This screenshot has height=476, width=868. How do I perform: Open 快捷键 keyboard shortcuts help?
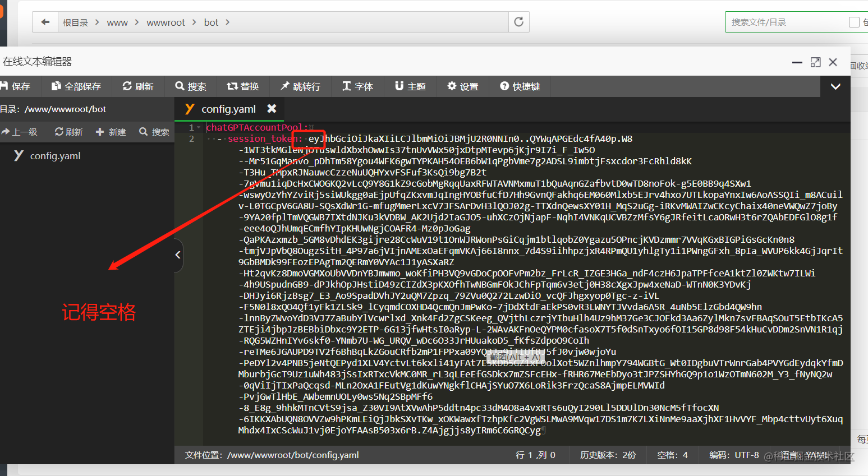point(519,86)
